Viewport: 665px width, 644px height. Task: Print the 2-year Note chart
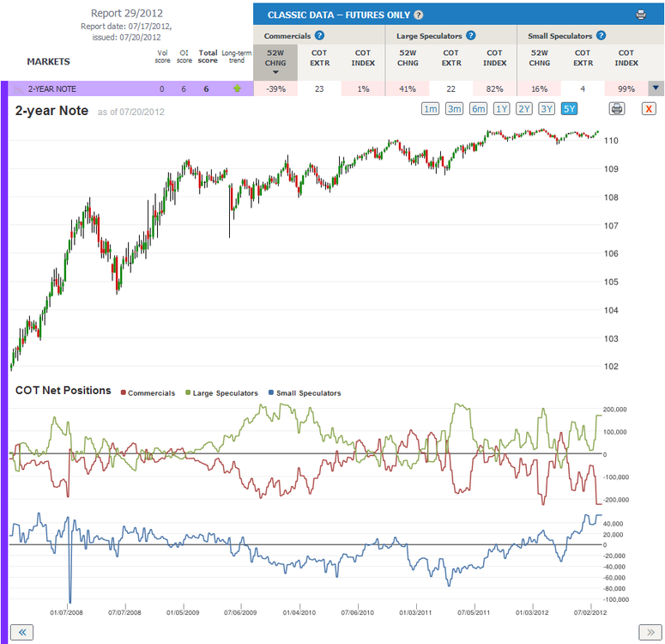click(x=617, y=109)
